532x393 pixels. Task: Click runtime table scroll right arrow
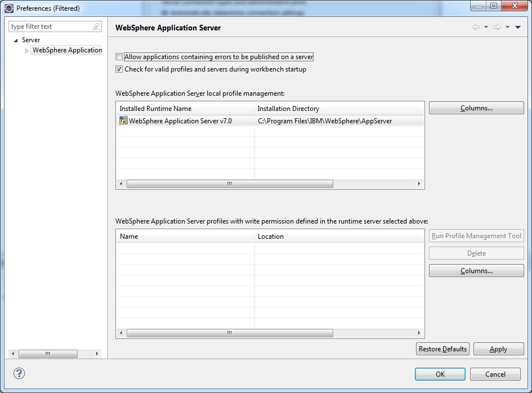click(x=419, y=184)
